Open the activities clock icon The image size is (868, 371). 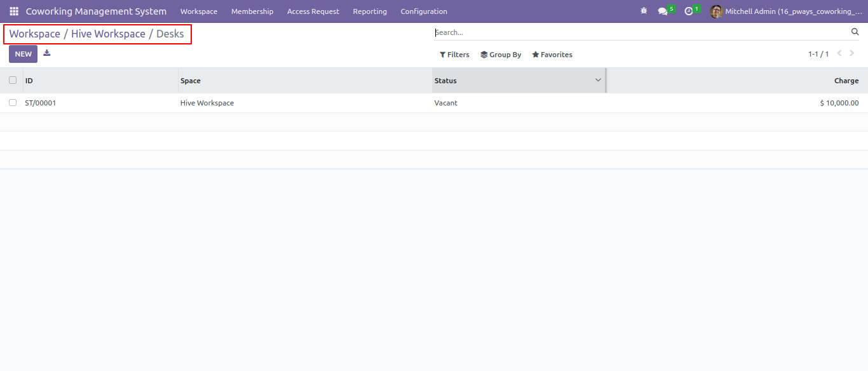click(688, 11)
